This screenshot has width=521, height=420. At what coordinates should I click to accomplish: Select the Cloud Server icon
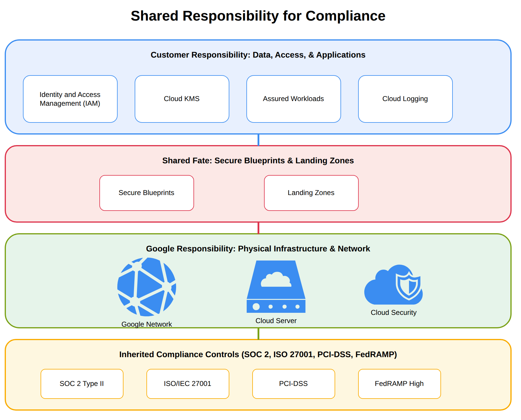[276, 287]
